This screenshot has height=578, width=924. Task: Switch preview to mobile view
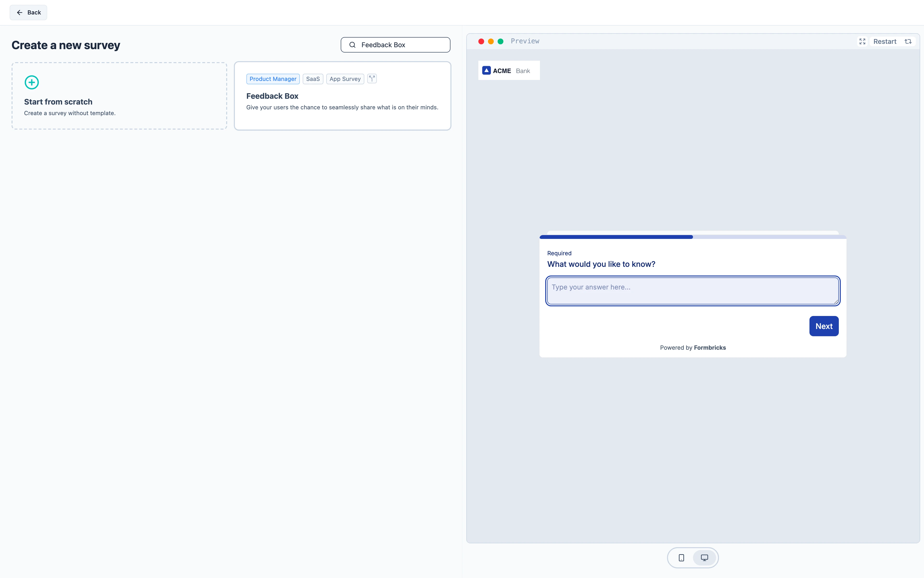pyautogui.click(x=681, y=558)
